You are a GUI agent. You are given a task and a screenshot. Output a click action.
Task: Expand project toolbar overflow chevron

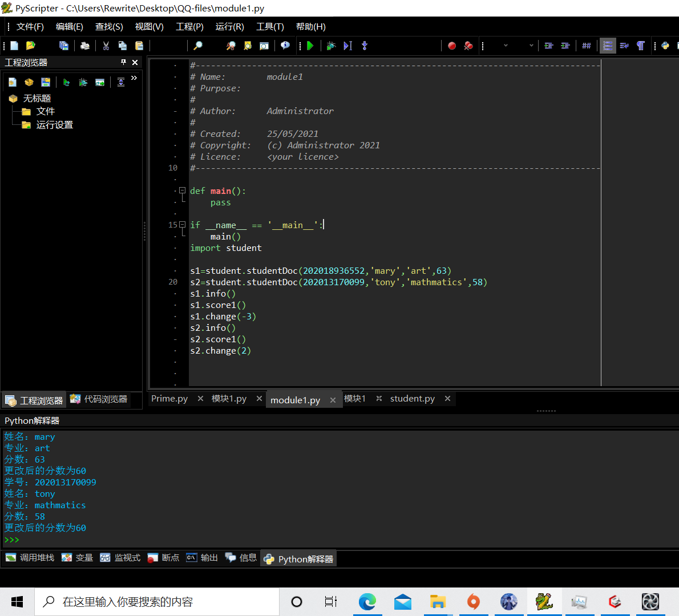point(134,78)
